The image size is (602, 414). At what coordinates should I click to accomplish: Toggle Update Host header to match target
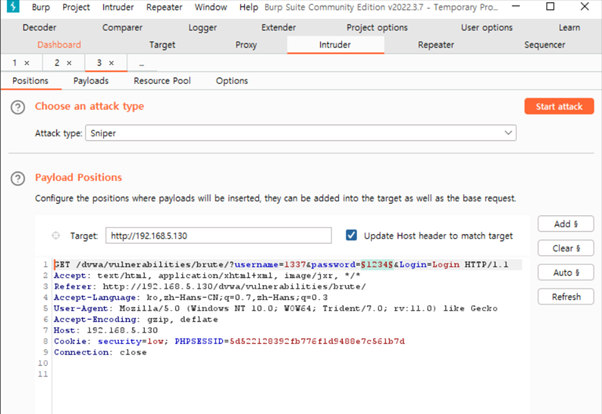point(351,235)
